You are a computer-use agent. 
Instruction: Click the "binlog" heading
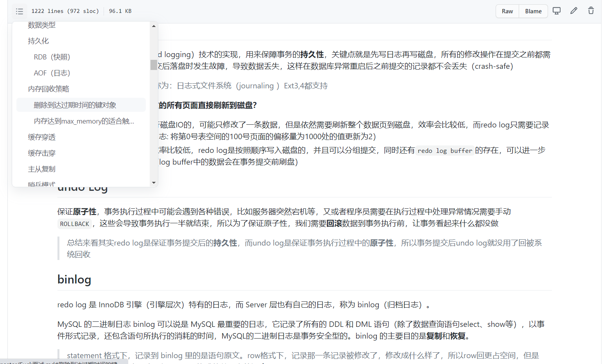point(74,280)
